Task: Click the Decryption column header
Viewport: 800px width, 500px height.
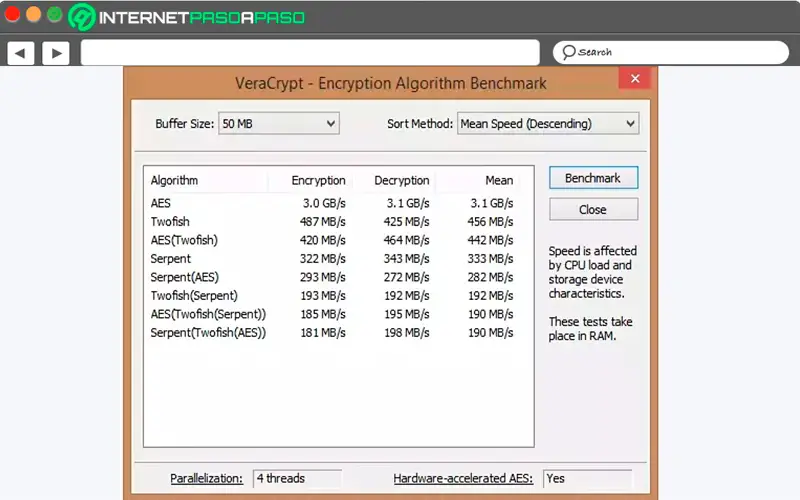Action: 402,180
